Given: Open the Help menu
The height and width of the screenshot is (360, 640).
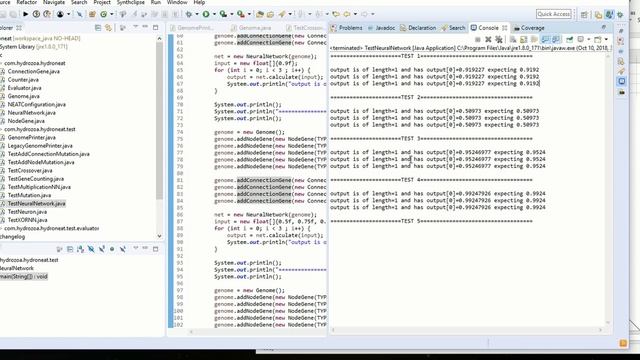Looking at the screenshot, I should coord(199,2).
